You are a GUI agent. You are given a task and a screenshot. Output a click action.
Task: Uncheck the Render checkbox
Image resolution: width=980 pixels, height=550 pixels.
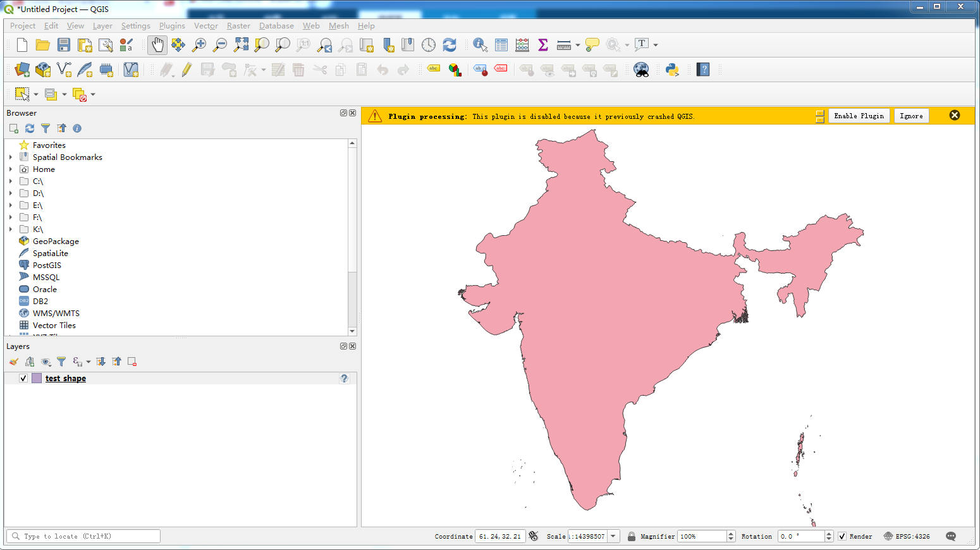[842, 536]
